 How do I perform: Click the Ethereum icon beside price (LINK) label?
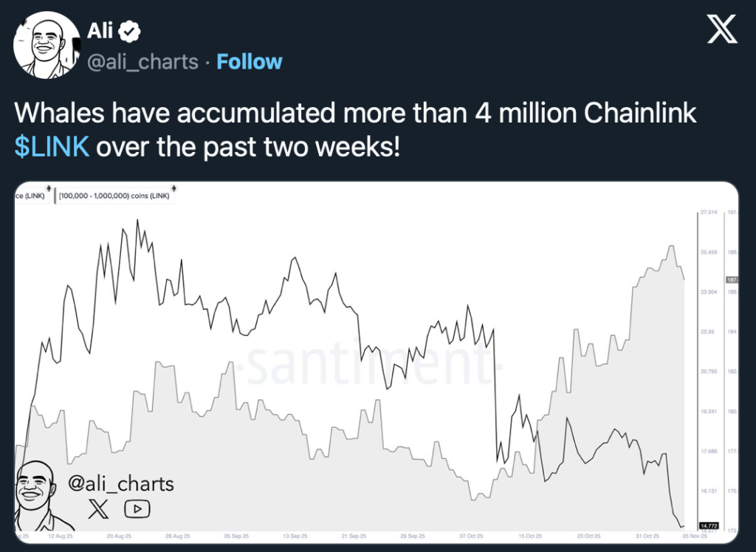click(x=48, y=187)
